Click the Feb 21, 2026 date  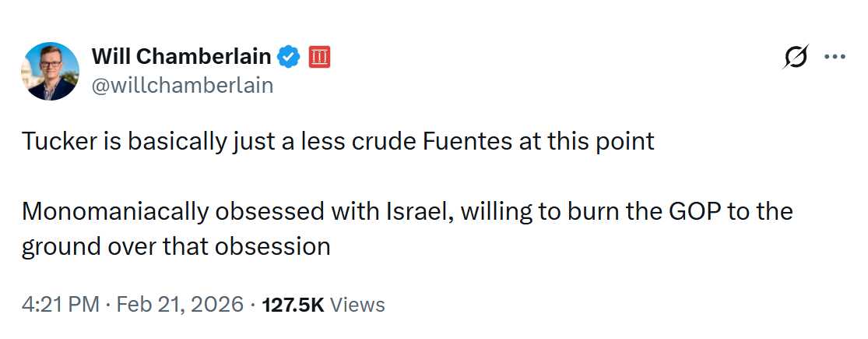click(x=179, y=304)
